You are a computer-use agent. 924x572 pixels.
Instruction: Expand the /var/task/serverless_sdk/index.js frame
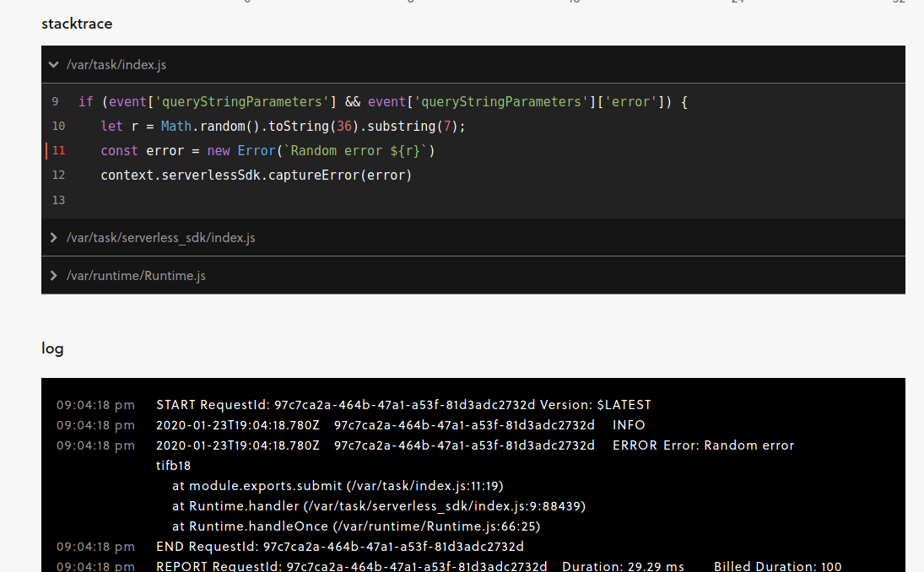(x=53, y=237)
